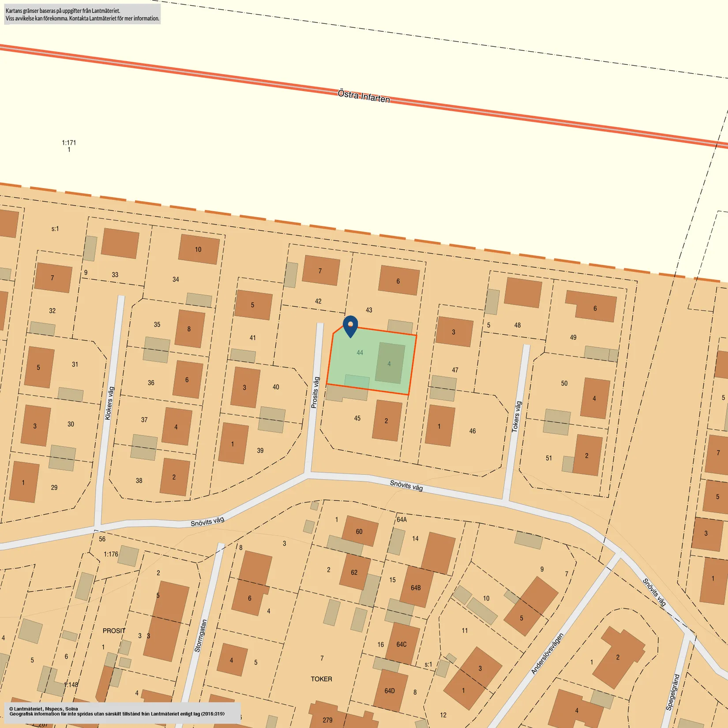The height and width of the screenshot is (728, 728).
Task: Click the Stormgatan street label
Action: point(200,636)
